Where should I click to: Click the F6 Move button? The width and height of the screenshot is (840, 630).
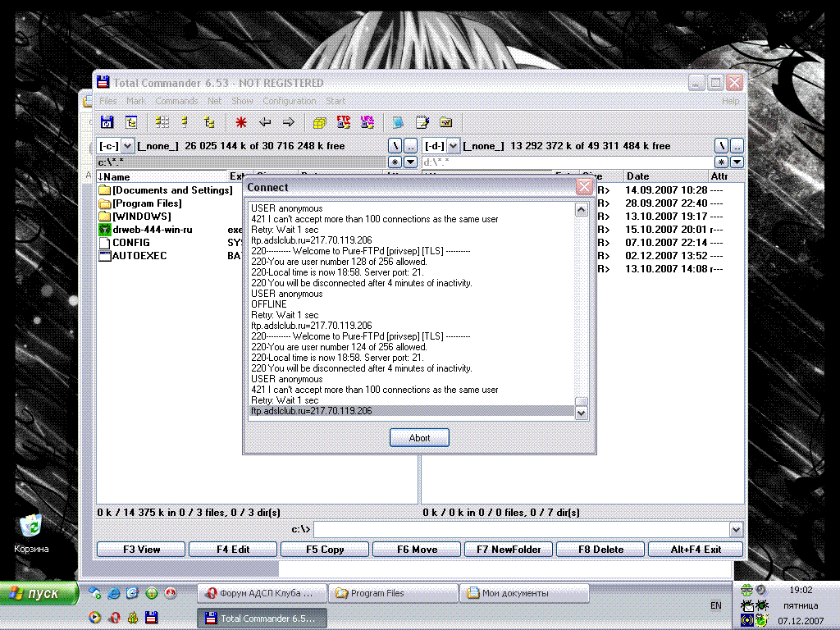pos(417,549)
